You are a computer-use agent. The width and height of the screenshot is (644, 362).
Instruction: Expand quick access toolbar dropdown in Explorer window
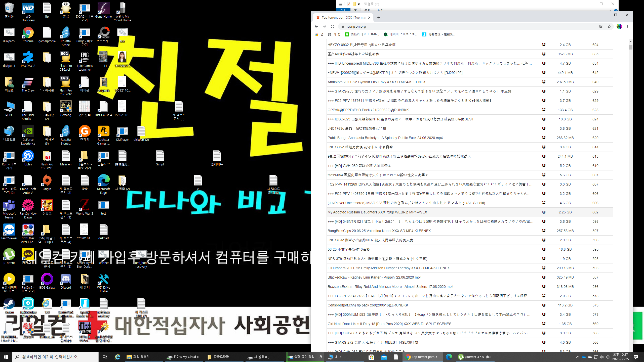[359, 4]
